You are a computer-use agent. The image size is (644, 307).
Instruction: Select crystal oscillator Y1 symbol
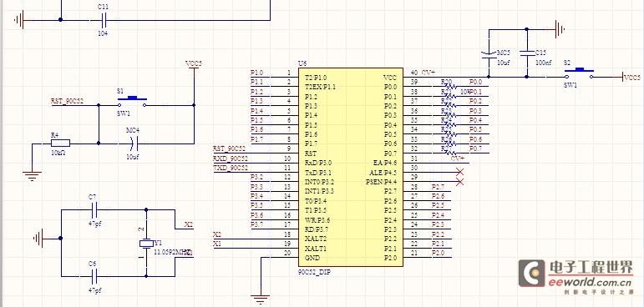click(146, 243)
